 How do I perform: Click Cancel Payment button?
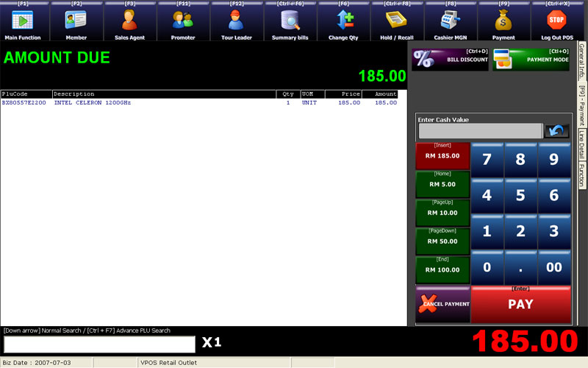pyautogui.click(x=442, y=304)
